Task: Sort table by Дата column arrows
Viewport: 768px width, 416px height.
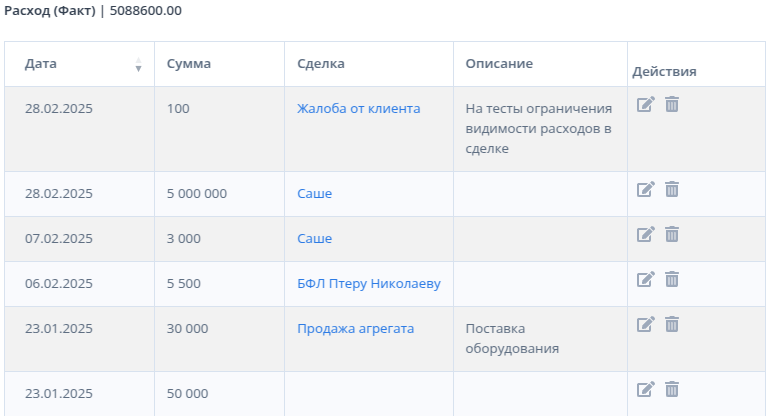Action: coord(139,64)
